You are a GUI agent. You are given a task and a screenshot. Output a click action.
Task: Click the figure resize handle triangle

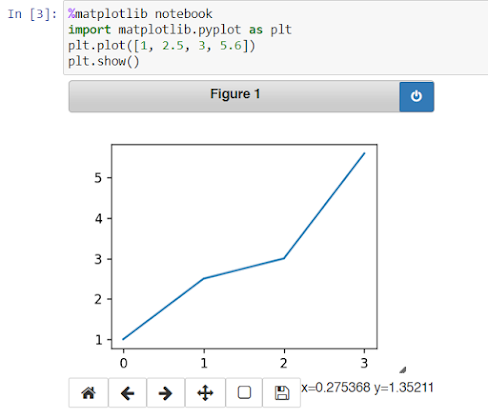tap(403, 370)
